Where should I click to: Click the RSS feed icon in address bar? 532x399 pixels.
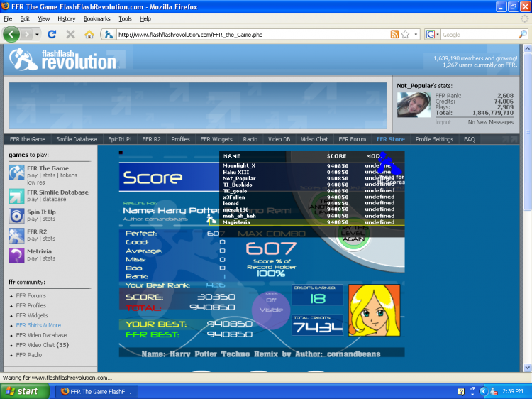pos(394,34)
